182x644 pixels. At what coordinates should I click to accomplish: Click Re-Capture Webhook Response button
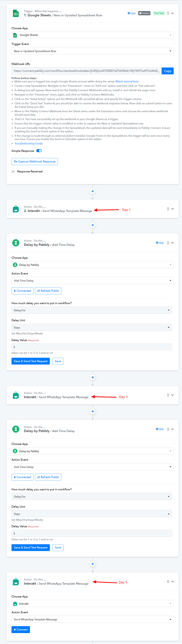(35, 162)
